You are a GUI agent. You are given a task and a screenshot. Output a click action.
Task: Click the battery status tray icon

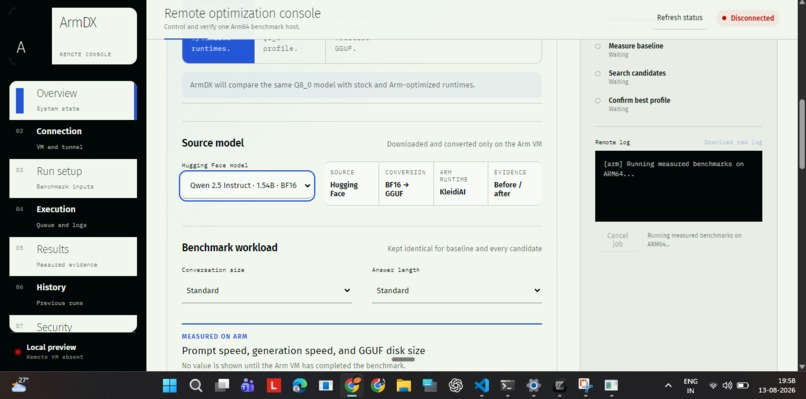742,385
